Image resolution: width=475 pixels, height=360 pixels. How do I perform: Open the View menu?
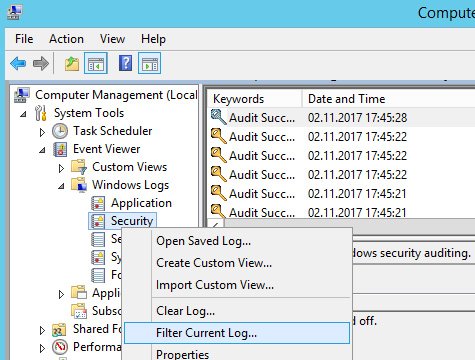tap(112, 39)
